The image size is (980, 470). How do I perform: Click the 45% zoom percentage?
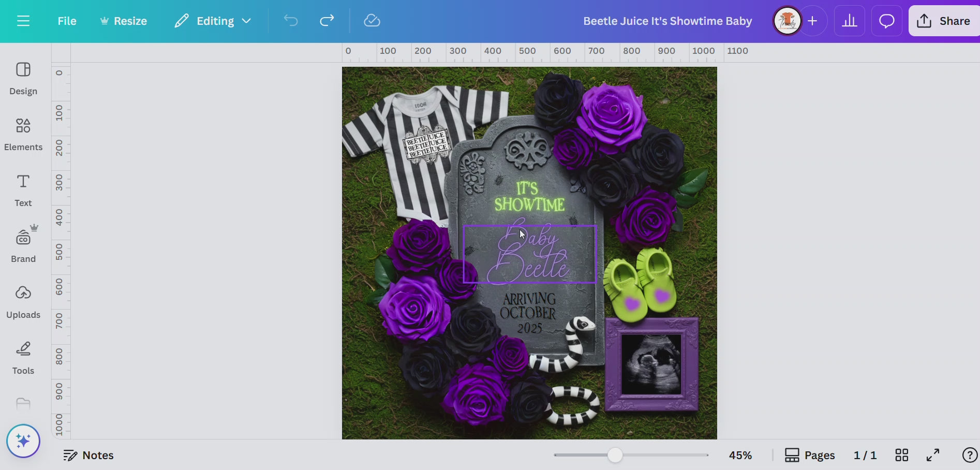740,455
